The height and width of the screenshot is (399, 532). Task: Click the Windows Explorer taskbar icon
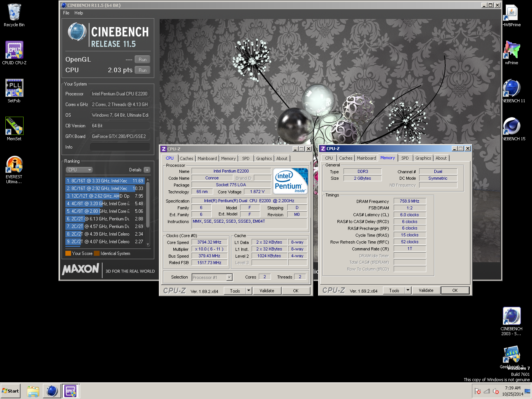point(33,391)
